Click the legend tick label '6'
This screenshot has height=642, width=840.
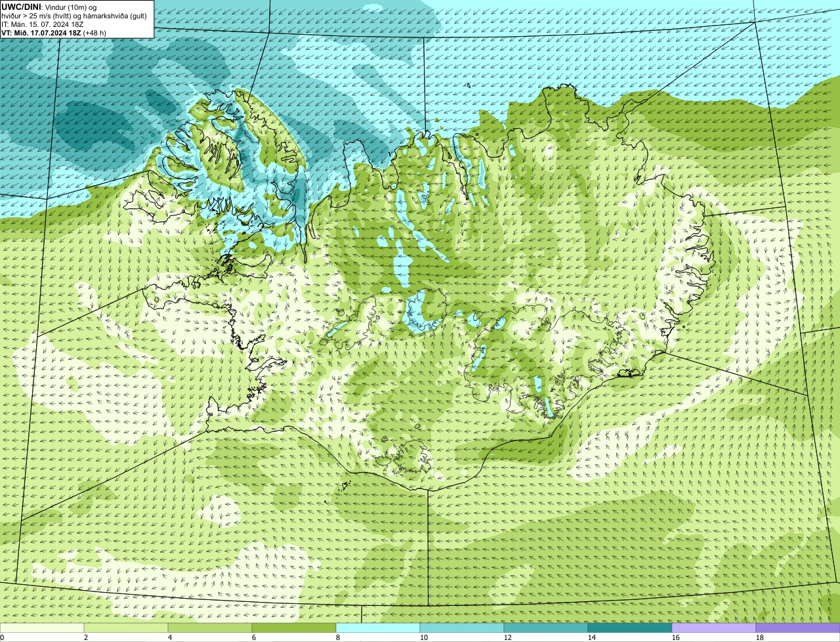coord(254,637)
